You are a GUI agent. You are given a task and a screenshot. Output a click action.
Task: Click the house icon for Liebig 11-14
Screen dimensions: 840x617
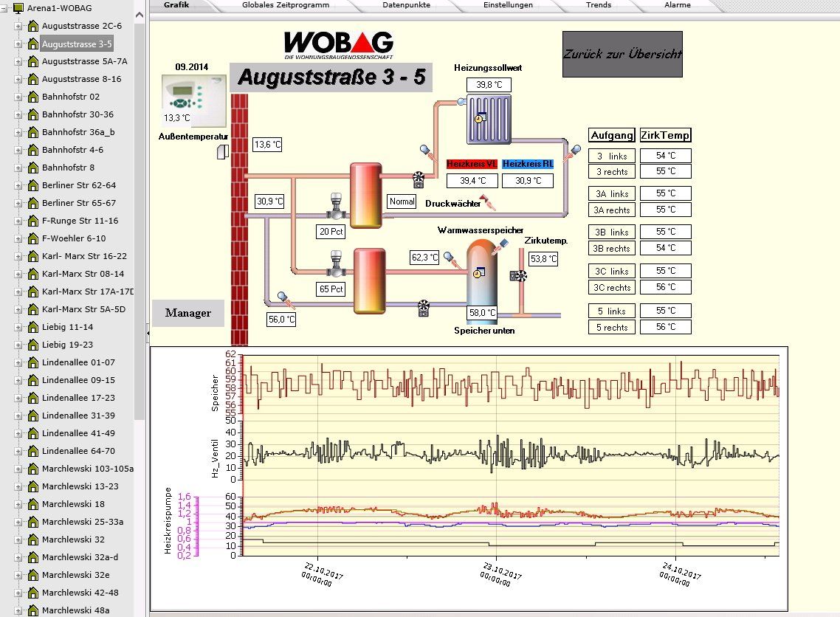32,327
